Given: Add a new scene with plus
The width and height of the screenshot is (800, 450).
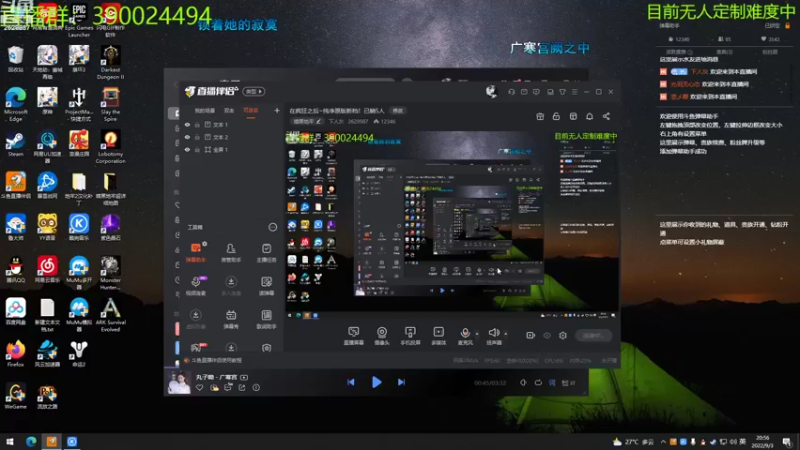Looking at the screenshot, I should coord(277,110).
